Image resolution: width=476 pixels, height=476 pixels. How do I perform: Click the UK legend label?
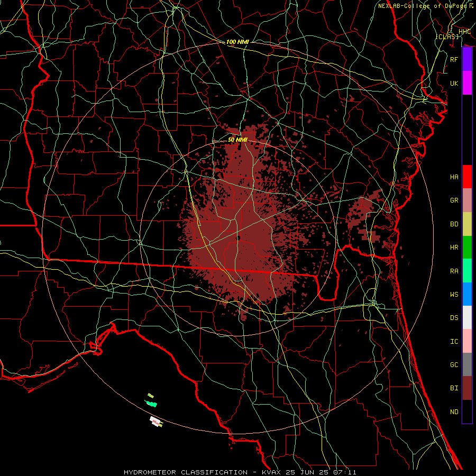pyautogui.click(x=454, y=83)
